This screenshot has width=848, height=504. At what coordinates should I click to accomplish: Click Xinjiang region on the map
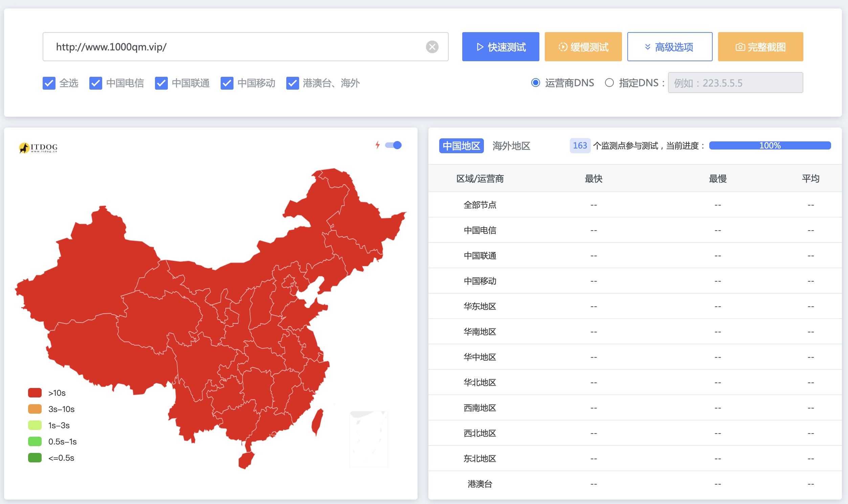click(x=88, y=268)
